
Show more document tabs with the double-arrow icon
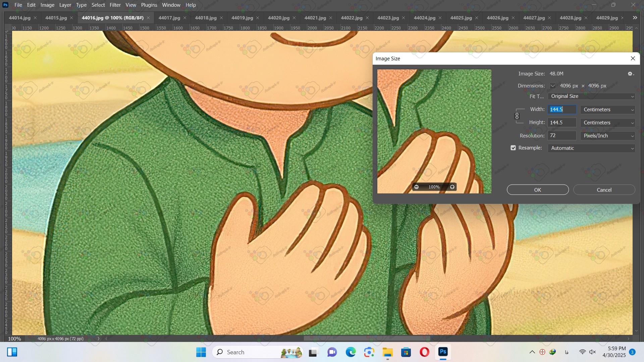[x=635, y=18]
